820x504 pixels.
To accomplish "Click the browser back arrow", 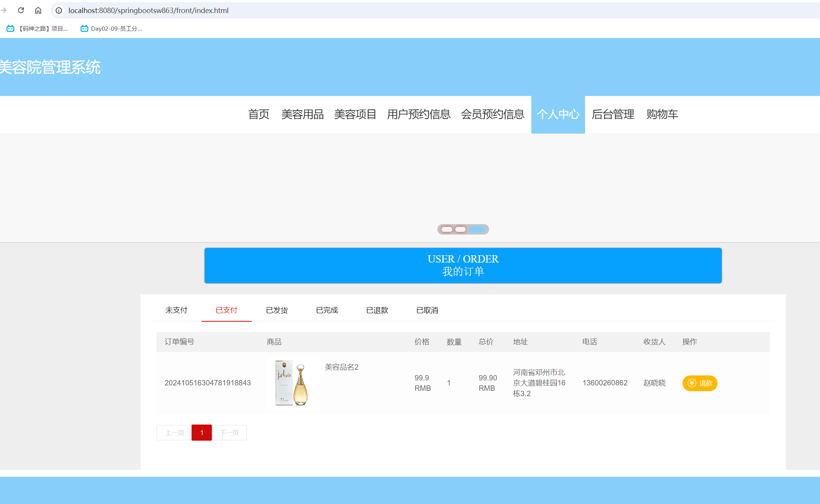I will coord(4,10).
